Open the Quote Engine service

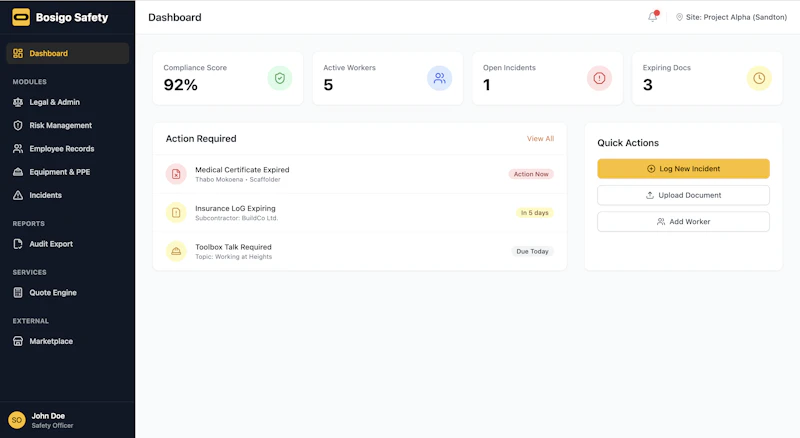68,293
